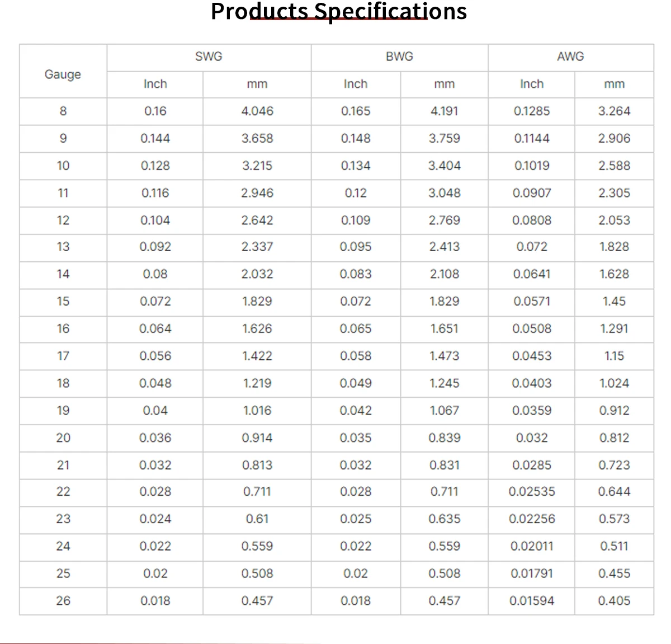Click the 0.01594 AWG inch cell

[x=531, y=601]
